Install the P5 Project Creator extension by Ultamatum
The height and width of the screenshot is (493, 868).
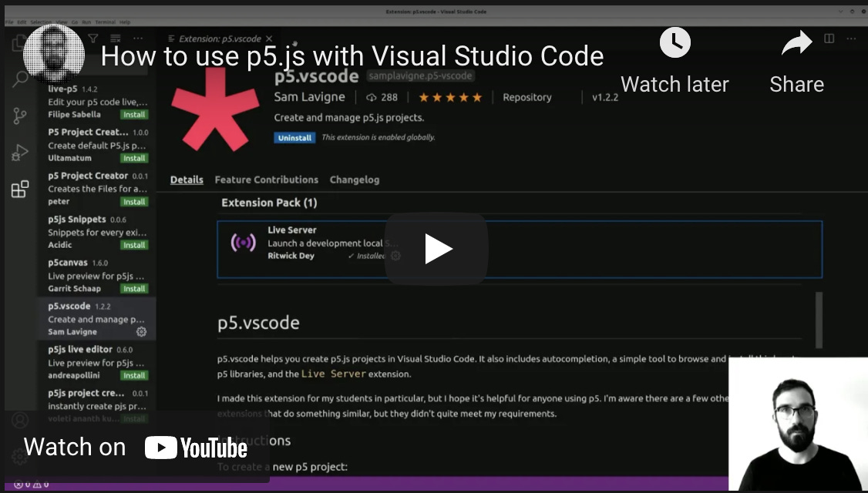coord(134,158)
